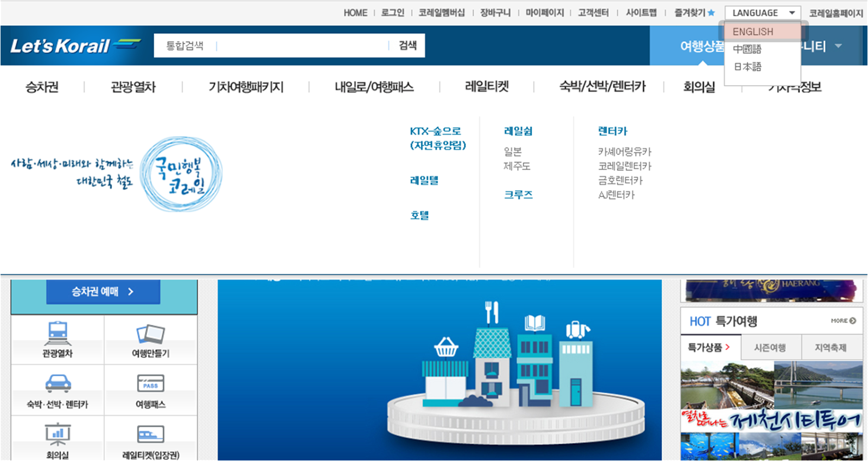Go to HOME link
The width and height of the screenshot is (868, 461).
pyautogui.click(x=355, y=12)
